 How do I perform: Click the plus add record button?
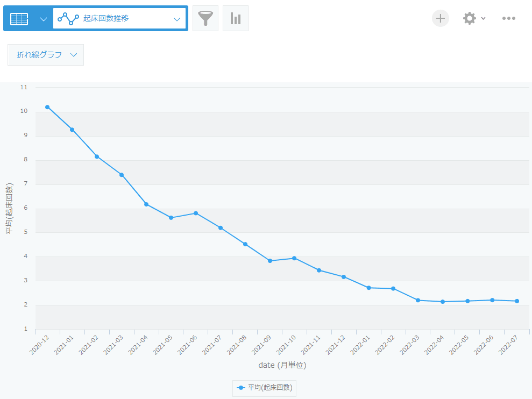pyautogui.click(x=441, y=18)
